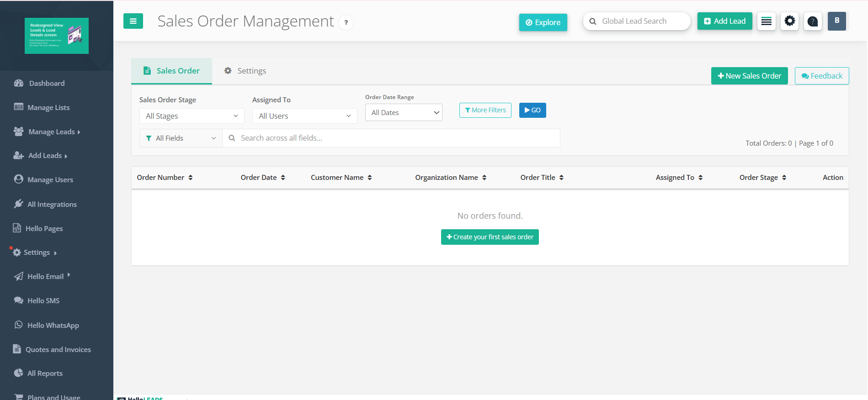The width and height of the screenshot is (868, 400).
Task: Sort by Organization Name column arrows
Action: (484, 178)
